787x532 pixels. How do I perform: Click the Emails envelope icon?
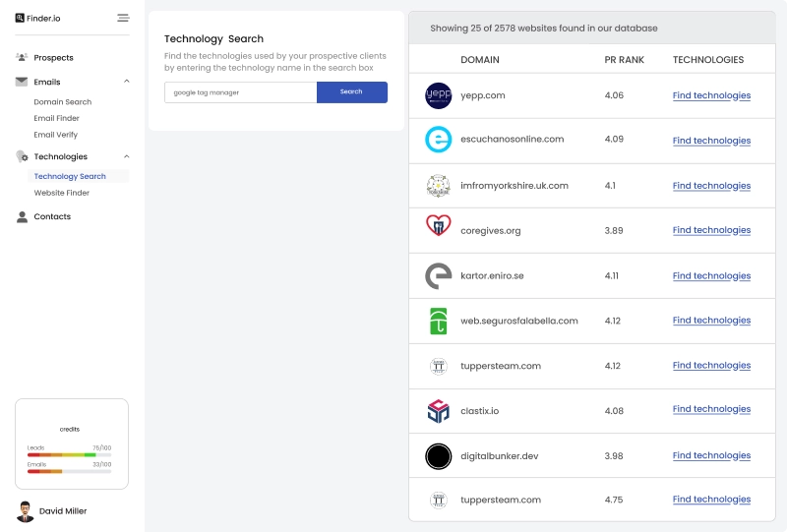(x=22, y=83)
